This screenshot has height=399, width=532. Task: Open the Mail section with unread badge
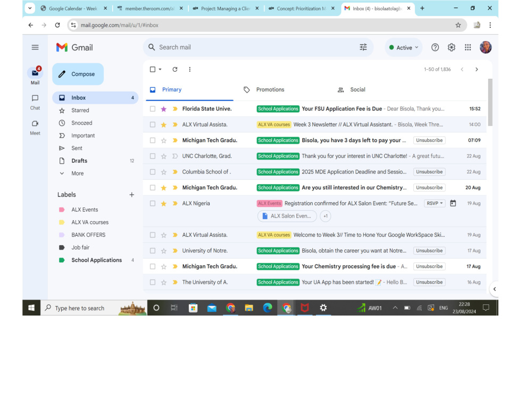(x=35, y=76)
